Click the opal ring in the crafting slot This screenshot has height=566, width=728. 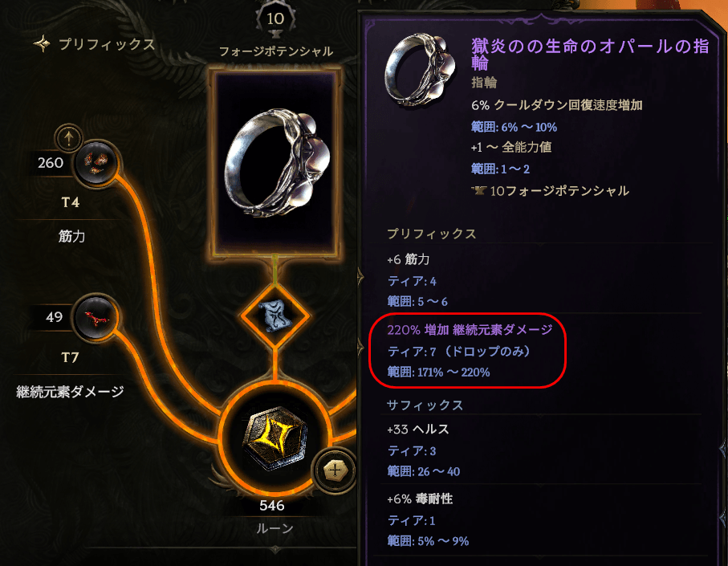[x=275, y=162]
